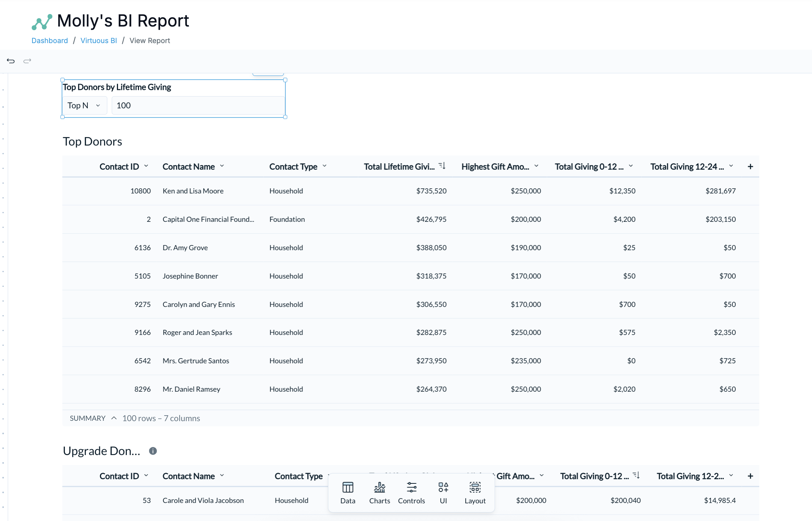The height and width of the screenshot is (521, 812).
Task: Open Contact ID column menu in Upgrade Donors table
Action: [x=146, y=475]
